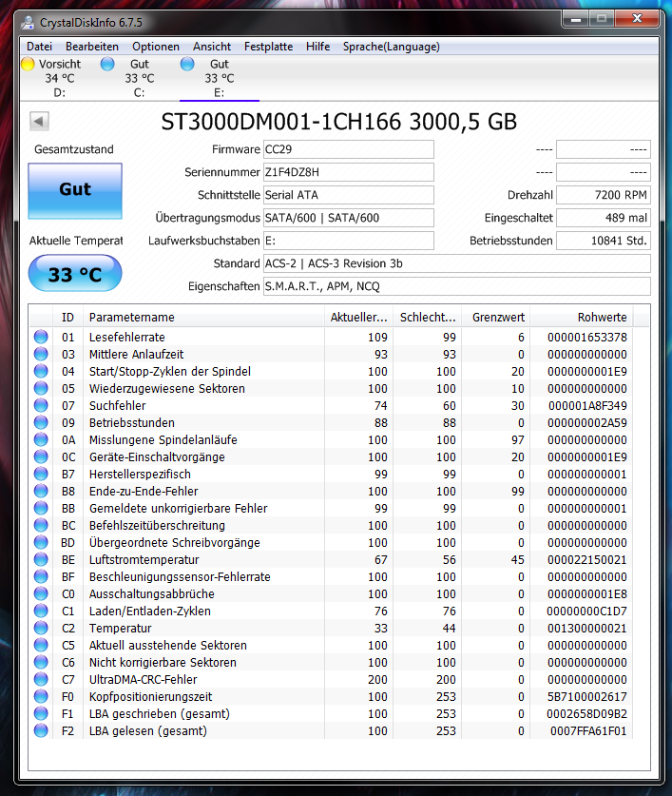
Task: Click the ID column header
Action: pyautogui.click(x=68, y=318)
